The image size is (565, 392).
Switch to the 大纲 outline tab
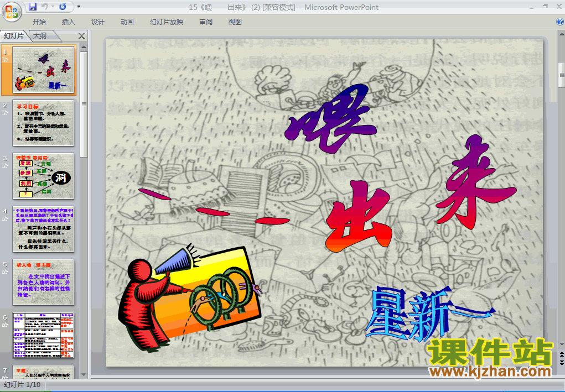click(40, 35)
